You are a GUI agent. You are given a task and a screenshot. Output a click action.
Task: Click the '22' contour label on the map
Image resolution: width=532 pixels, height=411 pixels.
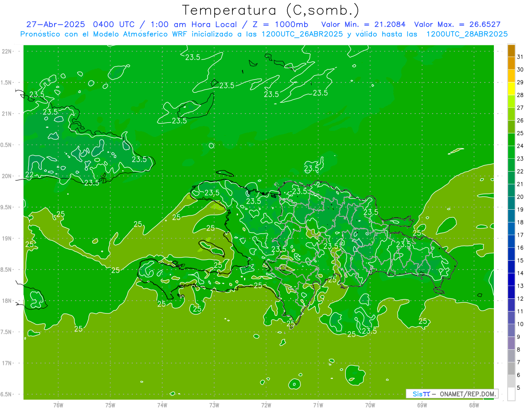(29, 175)
